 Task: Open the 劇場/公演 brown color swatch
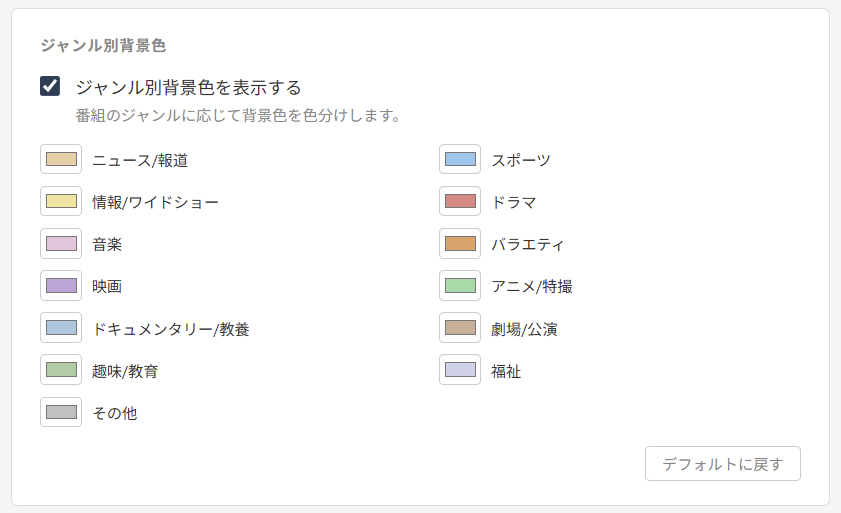(460, 328)
